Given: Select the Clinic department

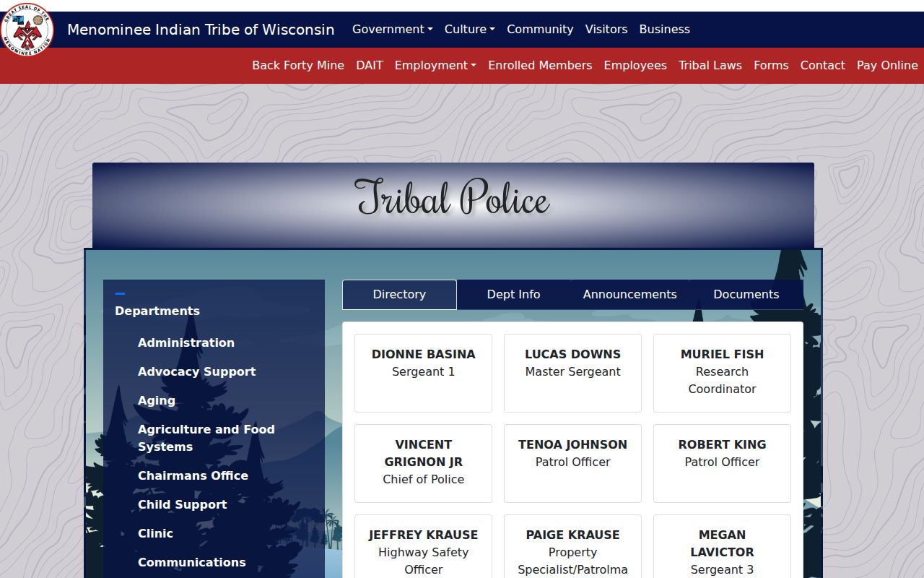Looking at the screenshot, I should (x=155, y=533).
